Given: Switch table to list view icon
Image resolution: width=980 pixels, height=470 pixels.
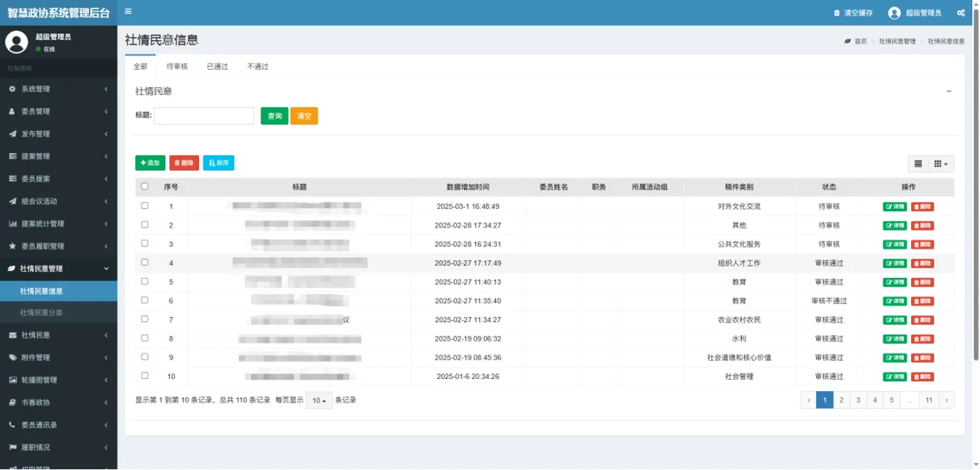Looking at the screenshot, I should click(x=918, y=164).
